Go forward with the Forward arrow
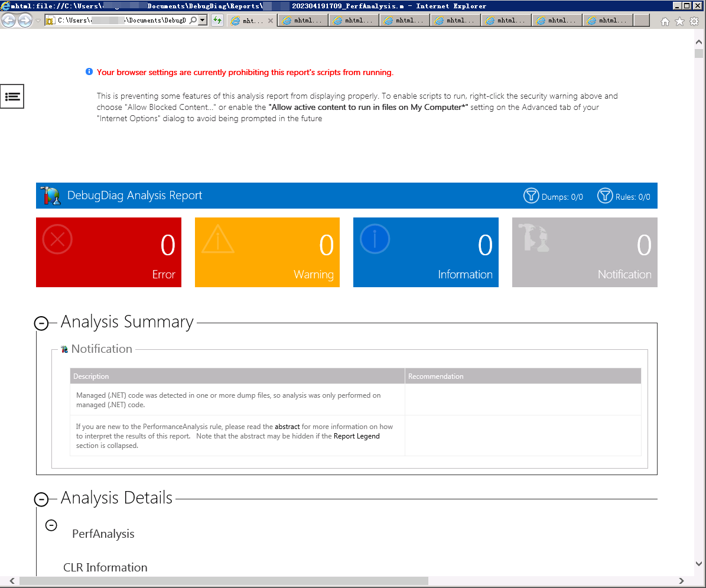The image size is (706, 588). (x=25, y=20)
